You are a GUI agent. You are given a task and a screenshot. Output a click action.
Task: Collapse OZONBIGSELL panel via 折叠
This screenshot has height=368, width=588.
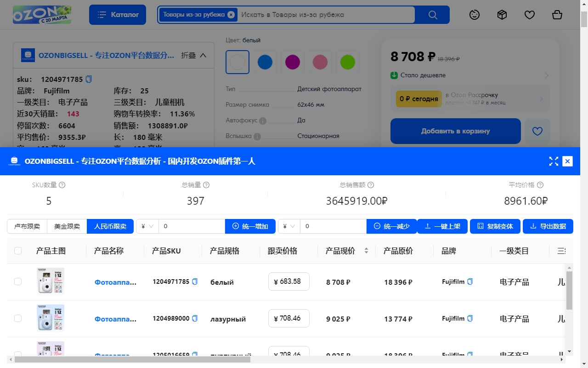(194, 55)
